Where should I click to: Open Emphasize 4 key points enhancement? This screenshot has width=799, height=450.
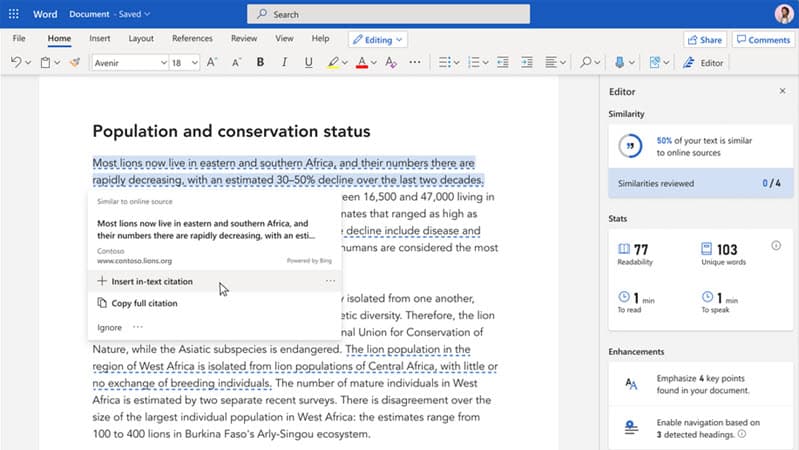pos(700,384)
